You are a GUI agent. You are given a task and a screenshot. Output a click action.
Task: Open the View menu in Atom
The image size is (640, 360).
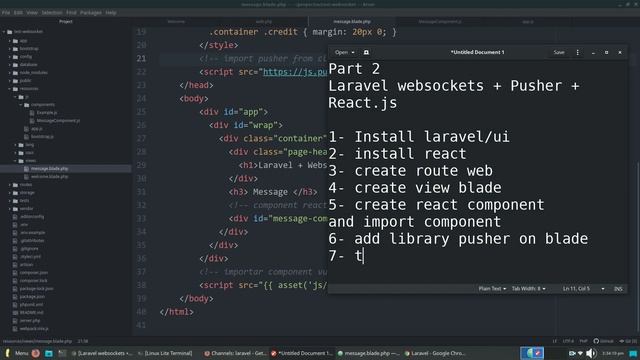pos(32,13)
